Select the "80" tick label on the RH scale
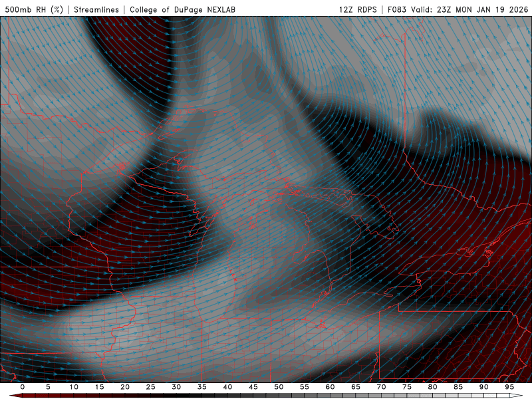532x399 pixels. pos(433,387)
